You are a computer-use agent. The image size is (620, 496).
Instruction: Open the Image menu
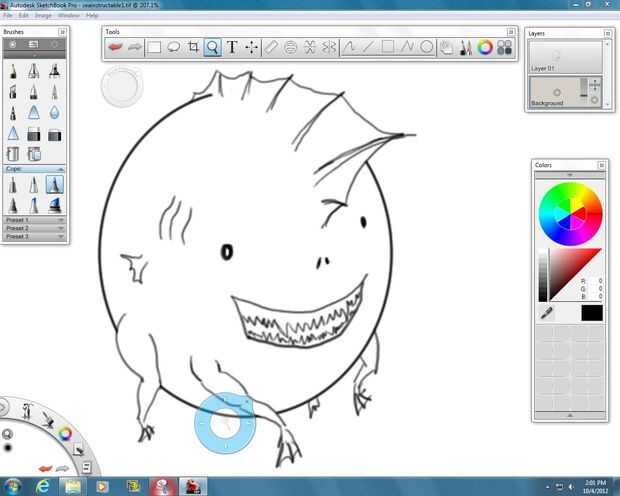point(43,16)
